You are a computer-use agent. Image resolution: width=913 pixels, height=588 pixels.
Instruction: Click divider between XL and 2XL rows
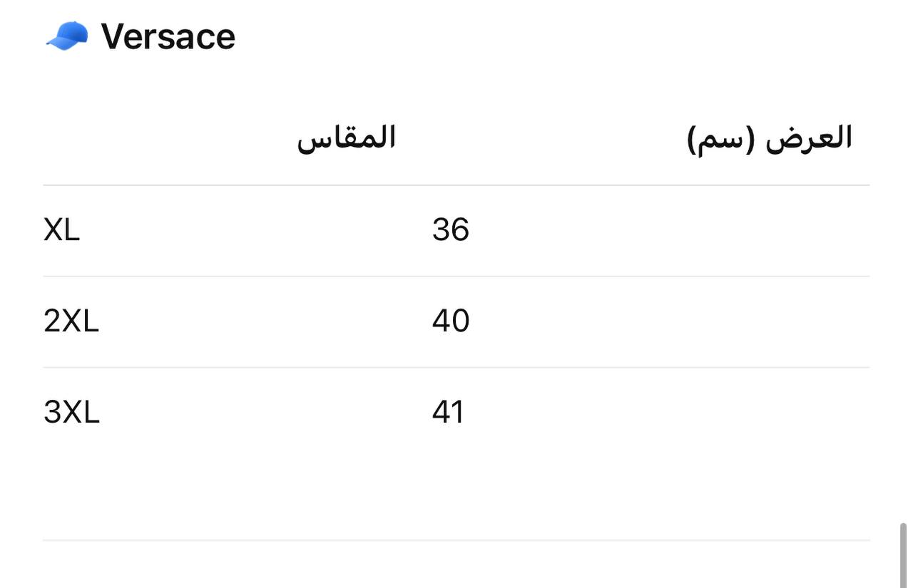(456, 277)
